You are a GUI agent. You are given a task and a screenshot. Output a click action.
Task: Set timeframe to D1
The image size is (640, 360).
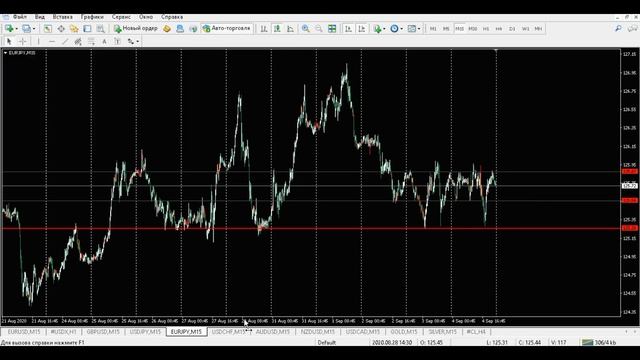click(x=512, y=29)
